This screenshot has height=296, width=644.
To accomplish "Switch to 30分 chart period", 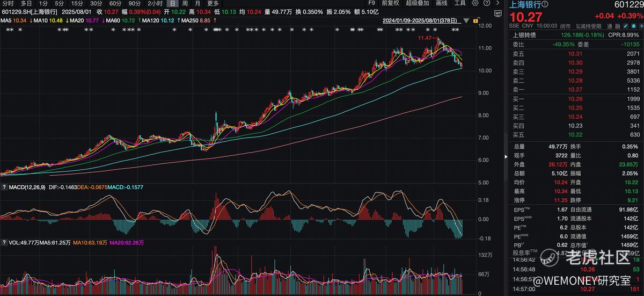I will pos(96,3).
